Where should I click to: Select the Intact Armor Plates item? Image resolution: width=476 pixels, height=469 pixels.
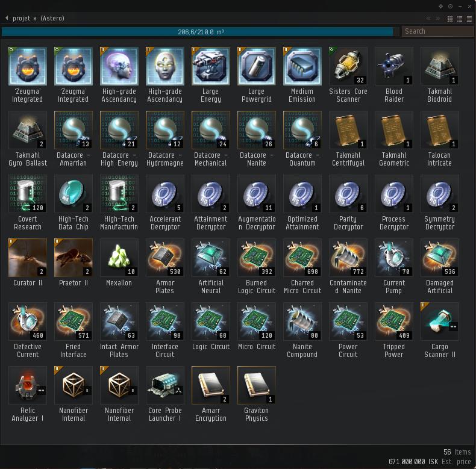[119, 321]
